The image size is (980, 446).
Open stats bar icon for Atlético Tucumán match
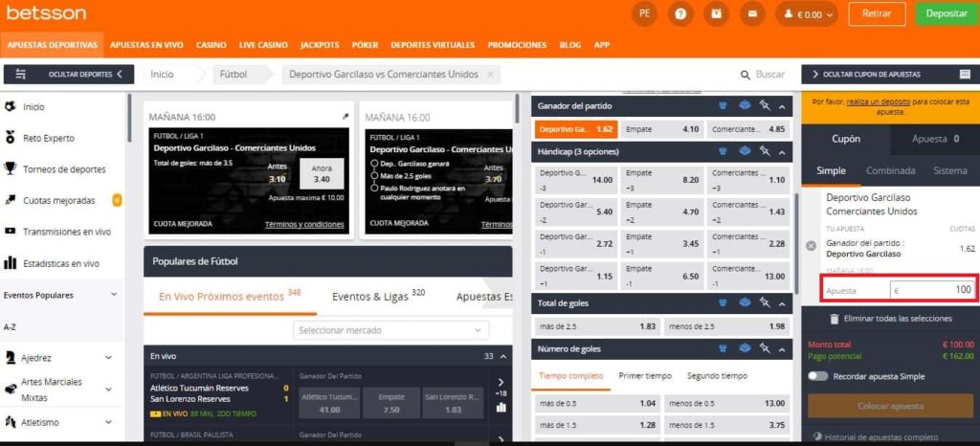[x=501, y=408]
